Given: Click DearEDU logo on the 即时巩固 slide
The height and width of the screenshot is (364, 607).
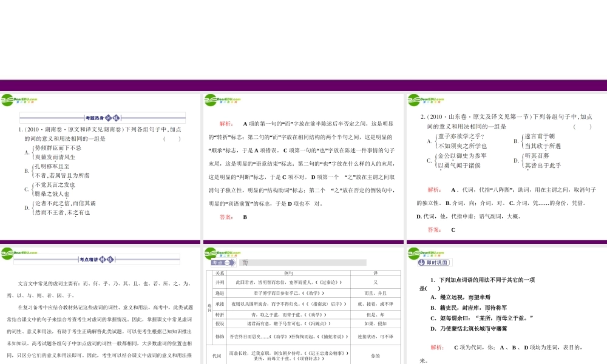Looking at the screenshot, I should [x=426, y=254].
